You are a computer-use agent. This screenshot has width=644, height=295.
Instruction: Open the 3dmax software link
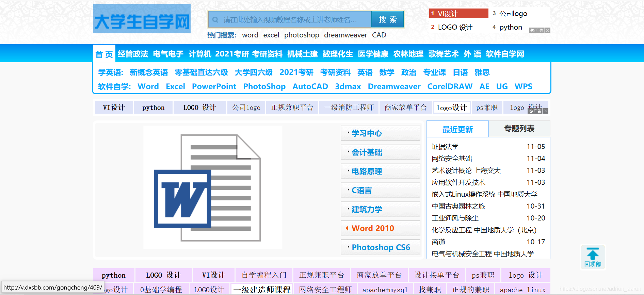[348, 86]
